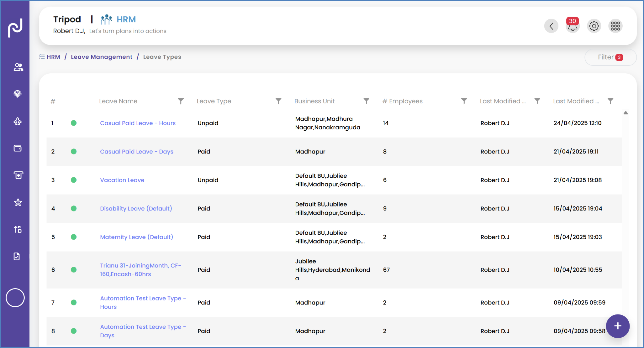Click the # Employees column header

pos(403,101)
